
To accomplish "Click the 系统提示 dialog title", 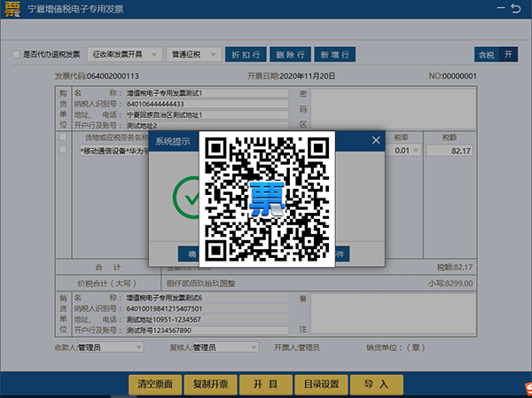I will pyautogui.click(x=173, y=142).
